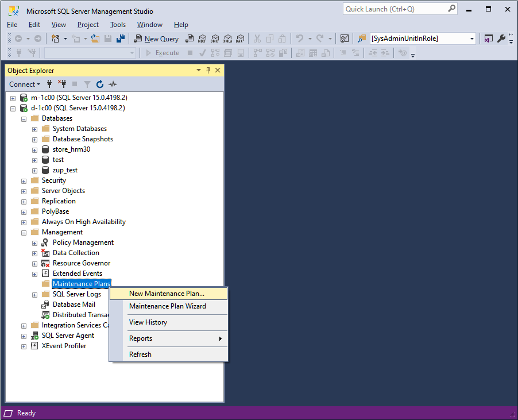Click the Execute button

point(163,53)
